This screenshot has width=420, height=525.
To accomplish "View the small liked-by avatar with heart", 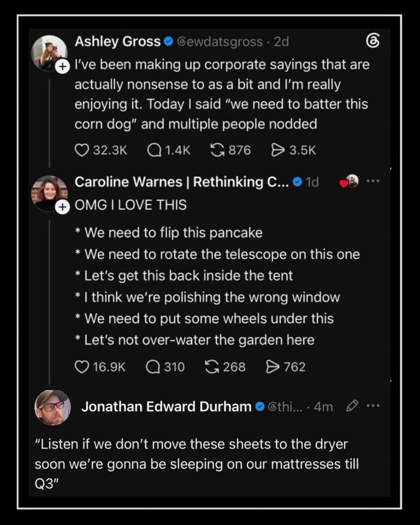I will tap(349, 181).
